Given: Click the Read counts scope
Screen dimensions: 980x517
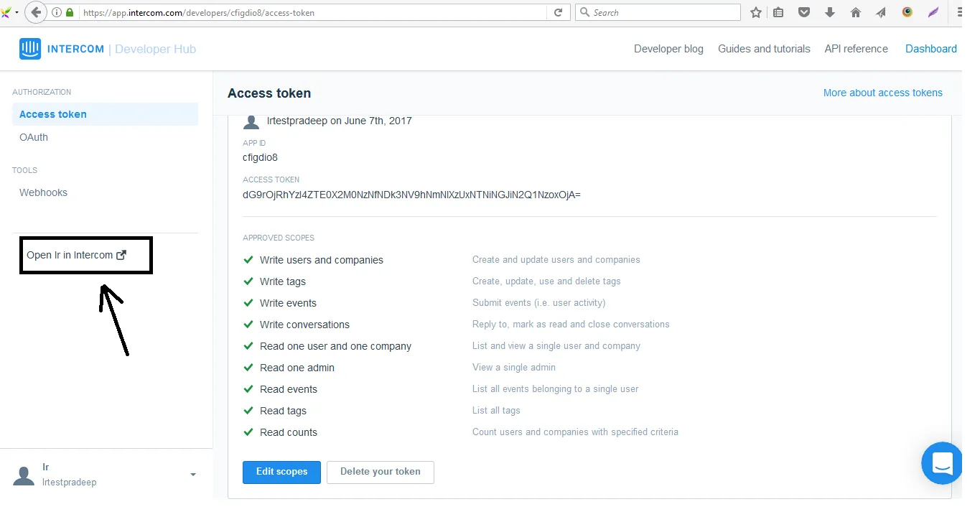Looking at the screenshot, I should (x=288, y=432).
